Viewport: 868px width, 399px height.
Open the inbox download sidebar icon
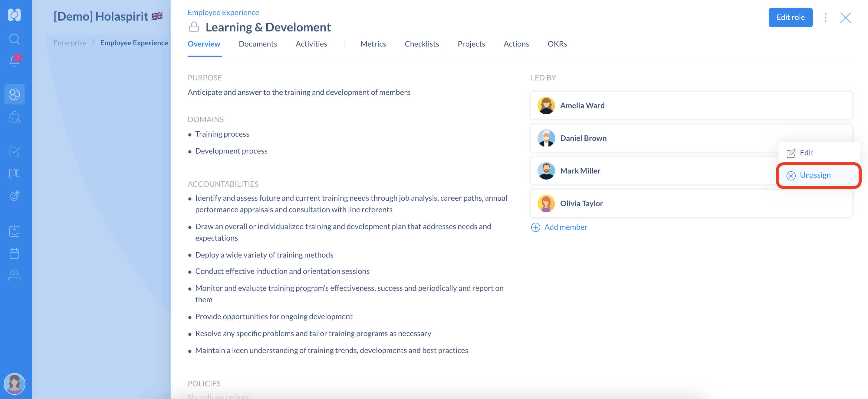tap(15, 231)
